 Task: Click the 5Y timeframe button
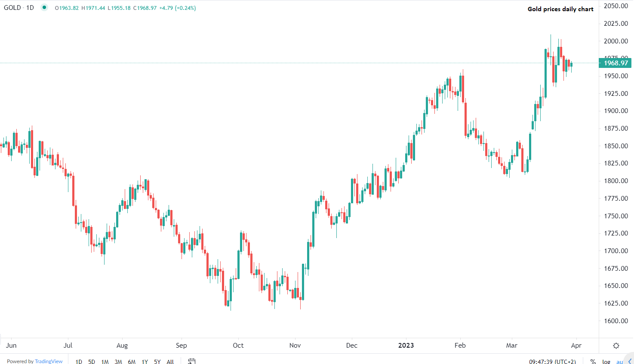click(x=157, y=361)
